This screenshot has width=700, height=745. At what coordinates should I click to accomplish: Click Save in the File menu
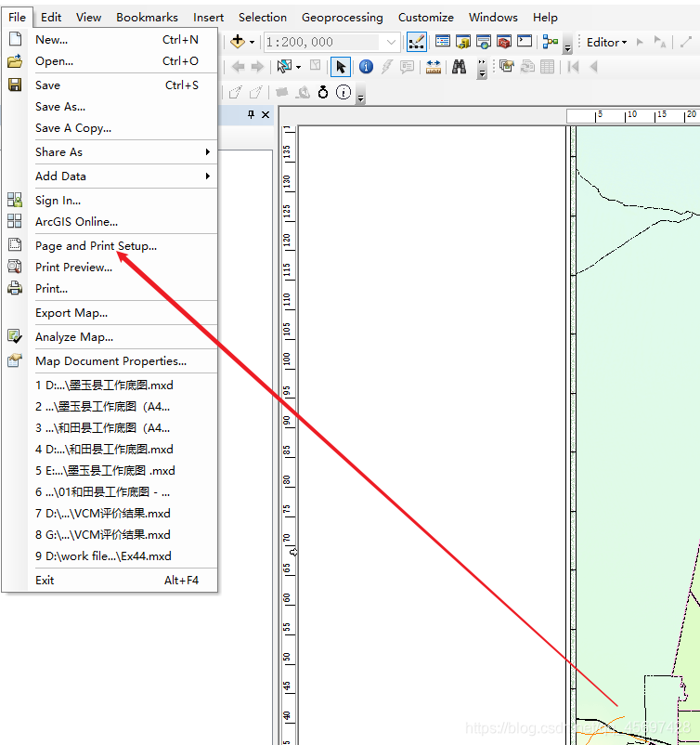[110, 85]
